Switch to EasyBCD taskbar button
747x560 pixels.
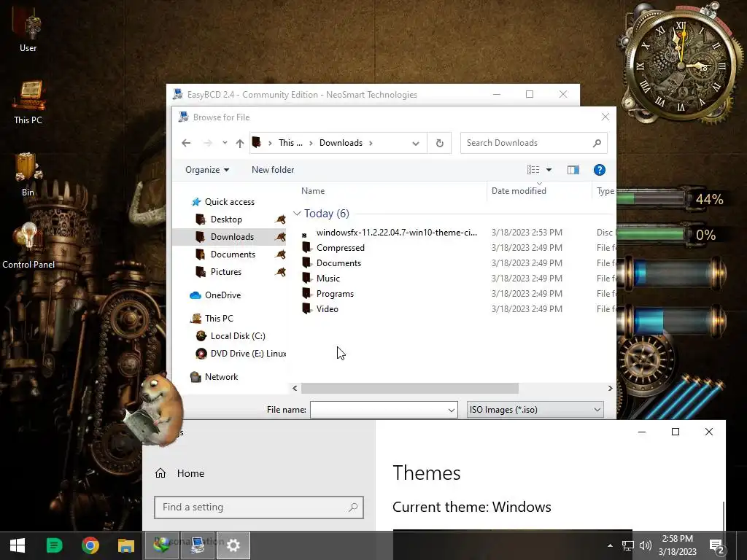click(197, 545)
